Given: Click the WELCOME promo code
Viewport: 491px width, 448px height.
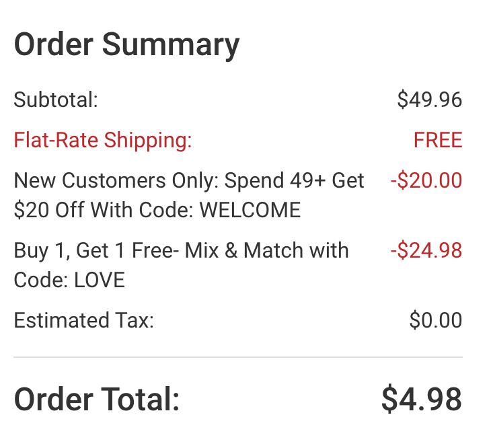Looking at the screenshot, I should pos(250,211).
